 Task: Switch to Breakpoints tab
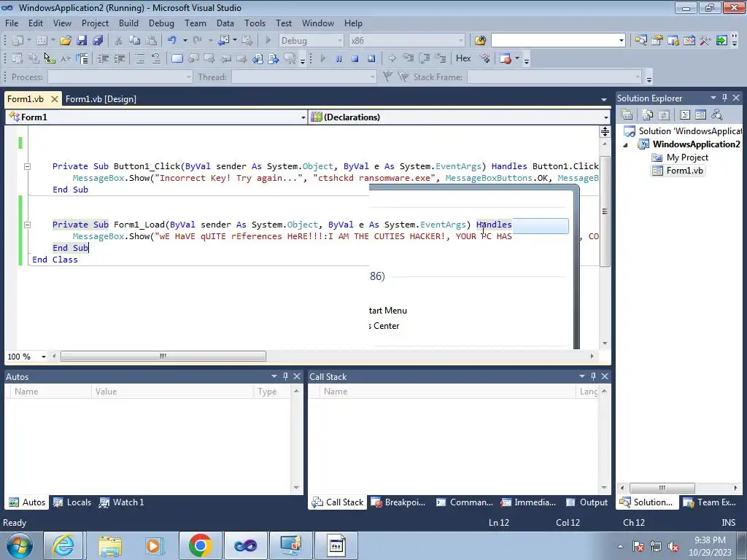[398, 502]
